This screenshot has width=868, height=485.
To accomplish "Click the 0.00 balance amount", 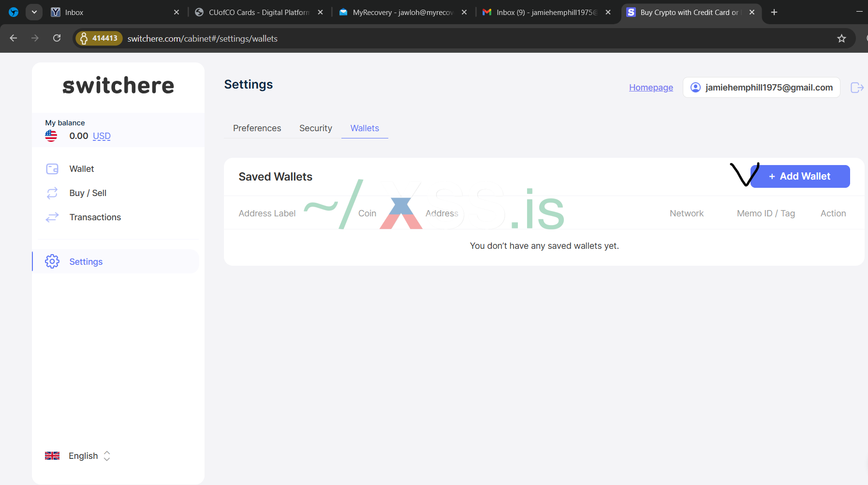I will point(79,136).
